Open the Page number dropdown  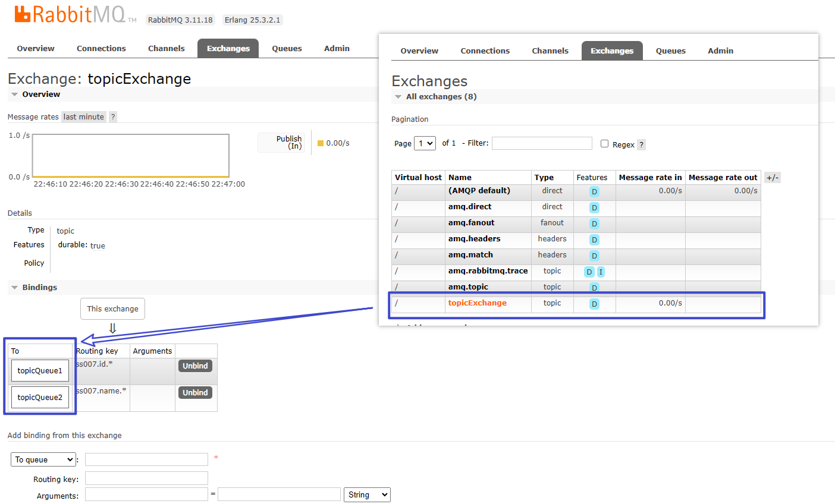(425, 143)
